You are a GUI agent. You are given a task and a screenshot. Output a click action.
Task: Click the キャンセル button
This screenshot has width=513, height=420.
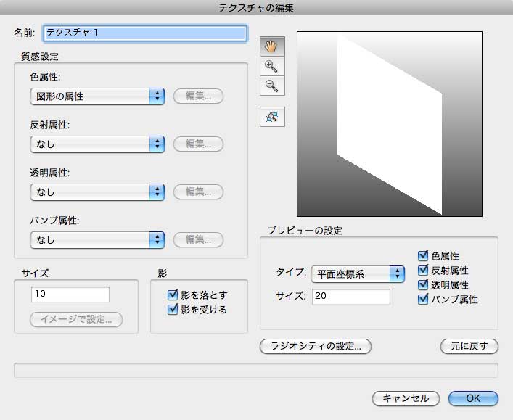point(406,398)
